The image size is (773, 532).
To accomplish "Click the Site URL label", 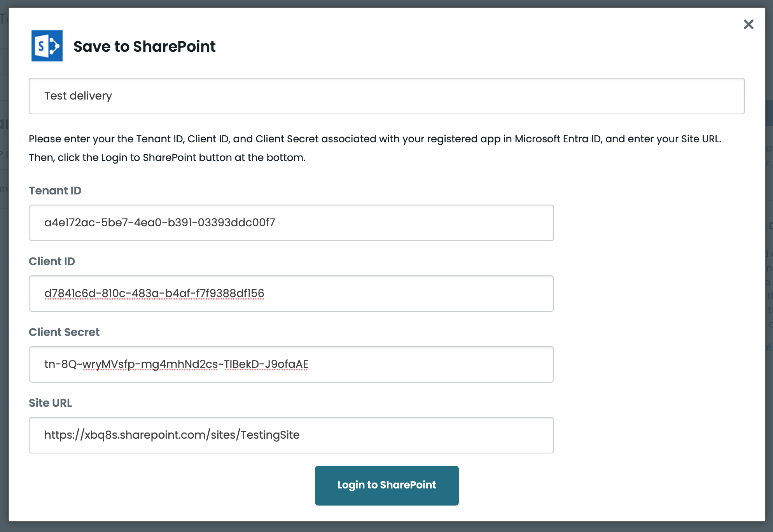I will (x=50, y=403).
